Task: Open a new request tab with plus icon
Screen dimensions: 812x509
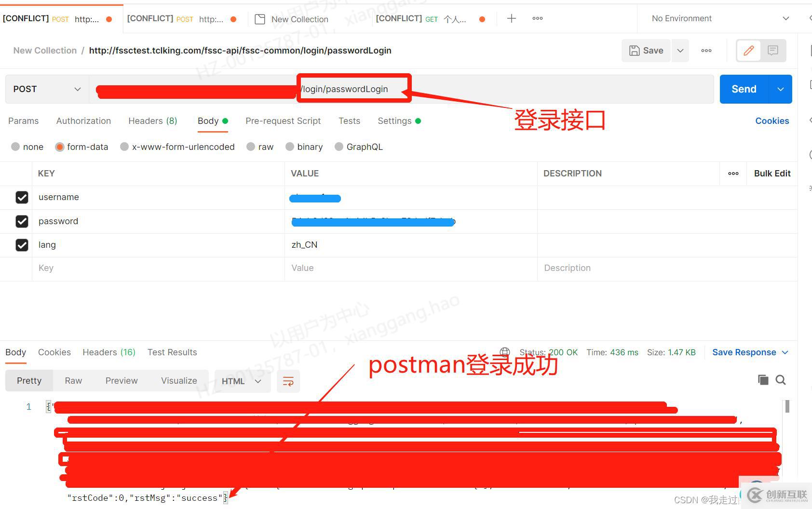Action: (512, 18)
